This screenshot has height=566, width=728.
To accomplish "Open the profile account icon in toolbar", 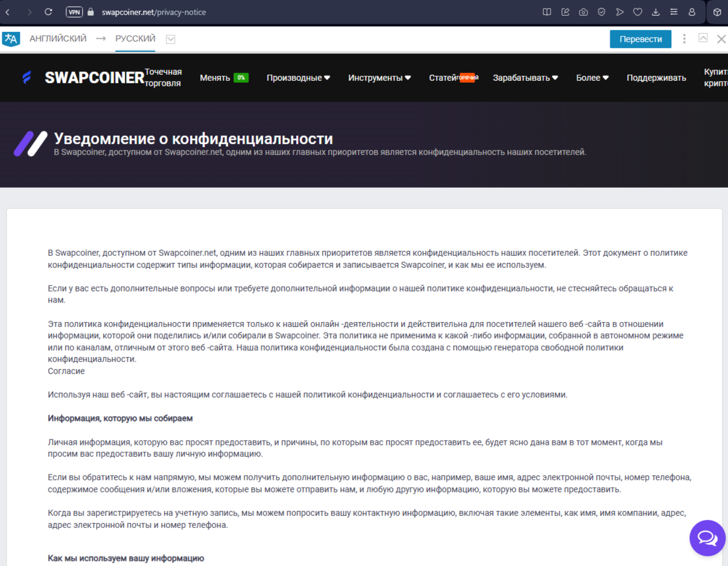I will pyautogui.click(x=692, y=12).
